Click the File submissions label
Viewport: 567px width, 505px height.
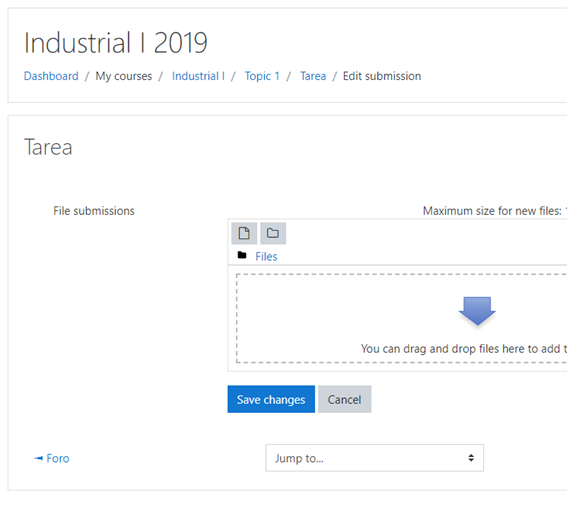(94, 211)
